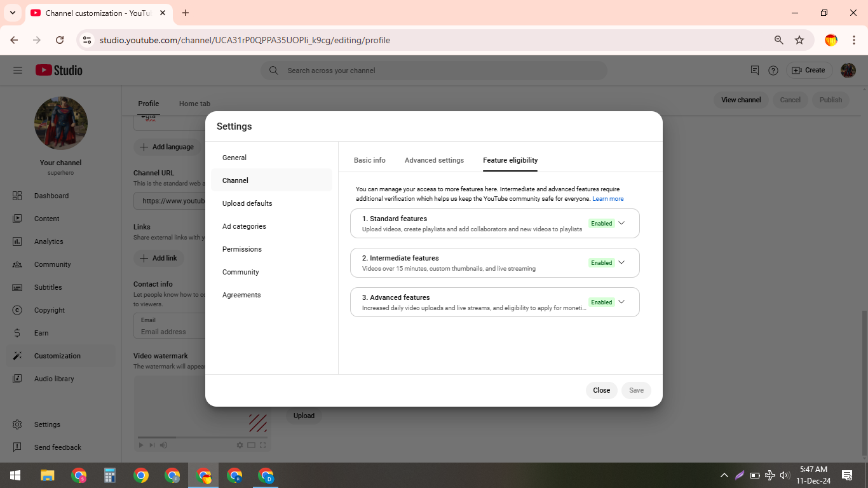Click Add language button
This screenshot has width=868, height=488.
tap(167, 147)
